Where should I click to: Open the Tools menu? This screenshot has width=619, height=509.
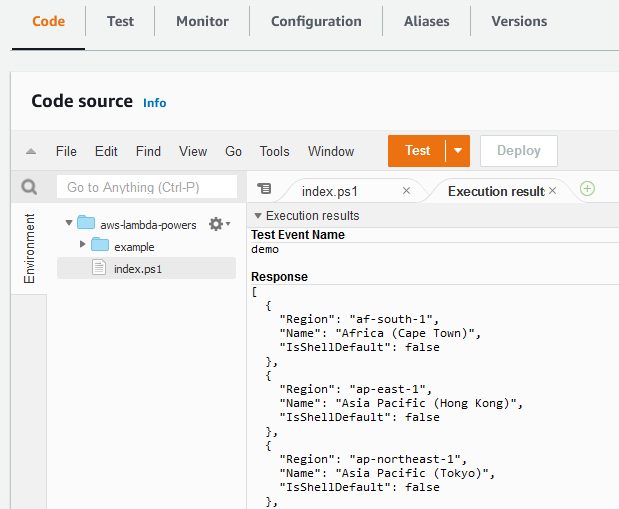[274, 151]
